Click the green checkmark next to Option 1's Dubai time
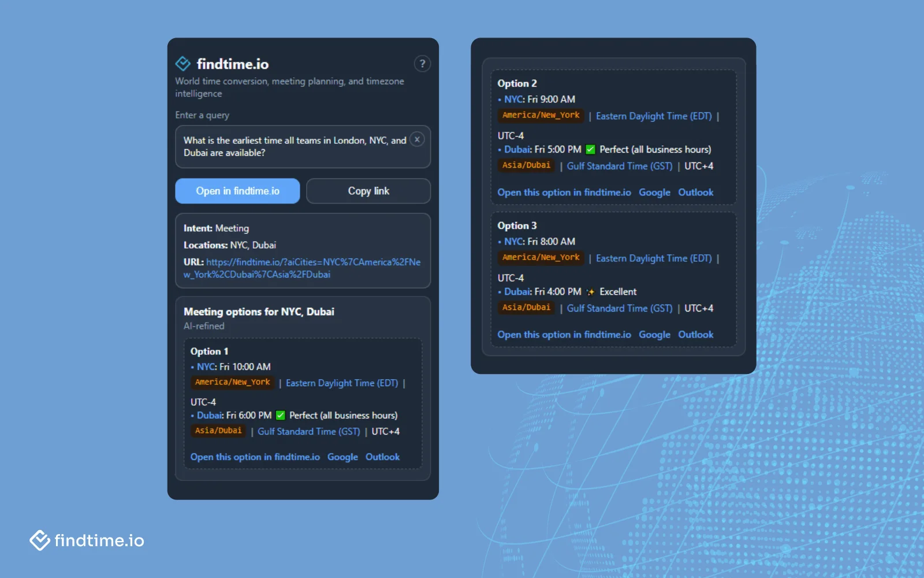The height and width of the screenshot is (578, 924). pos(280,415)
